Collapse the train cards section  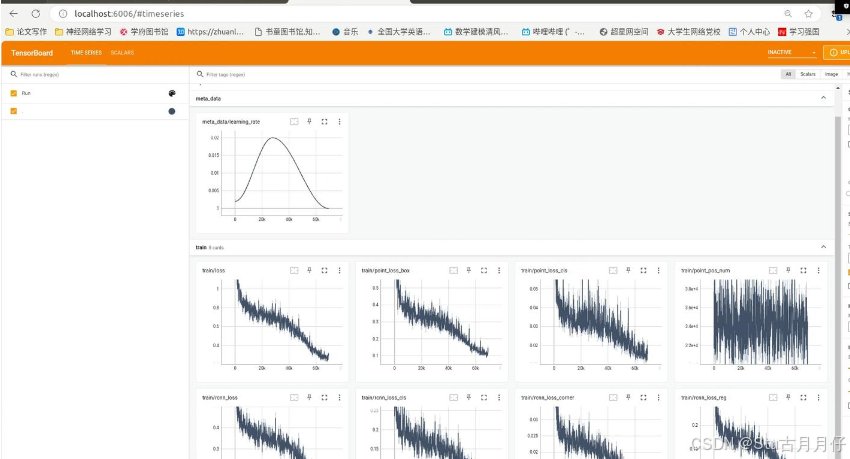pos(823,246)
